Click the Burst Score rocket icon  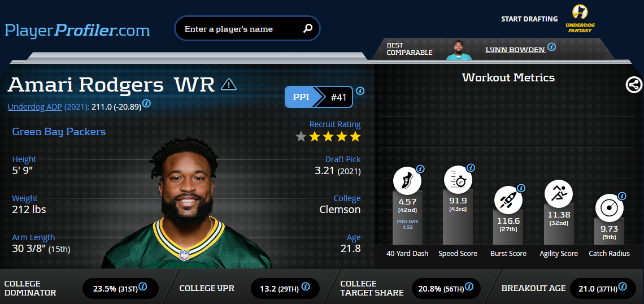[x=508, y=199]
